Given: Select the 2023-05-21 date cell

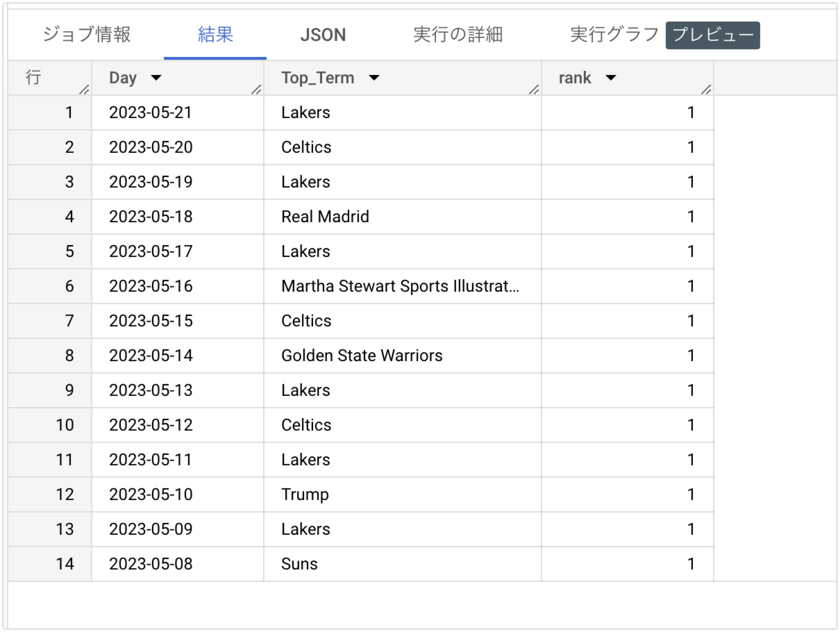Looking at the screenshot, I should (x=178, y=113).
